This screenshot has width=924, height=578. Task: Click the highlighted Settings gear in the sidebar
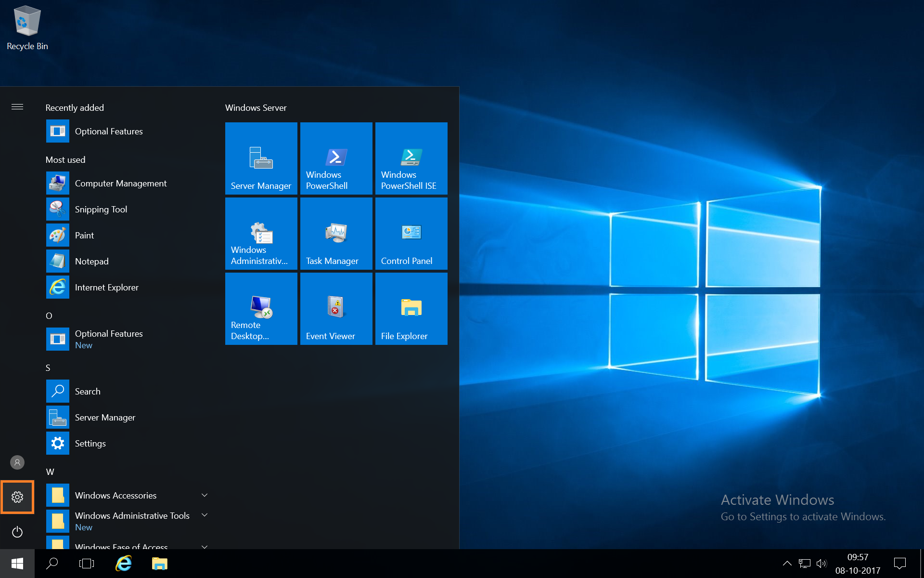tap(17, 497)
